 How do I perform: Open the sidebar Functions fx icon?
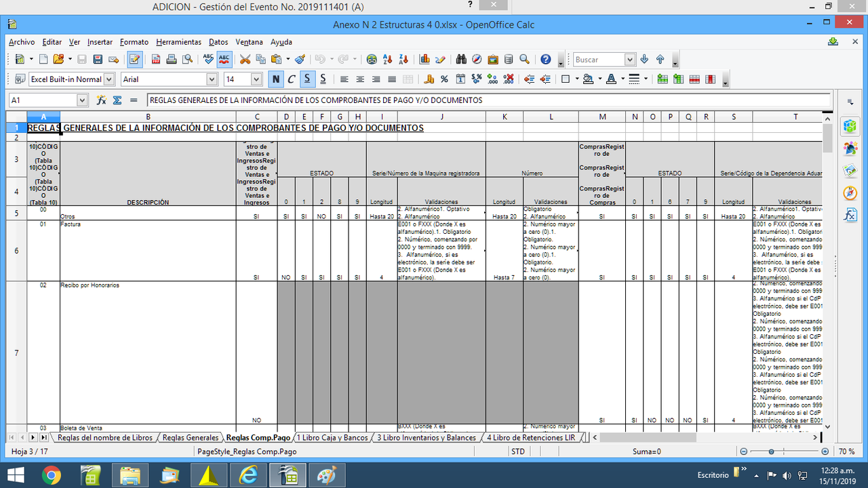tap(850, 216)
